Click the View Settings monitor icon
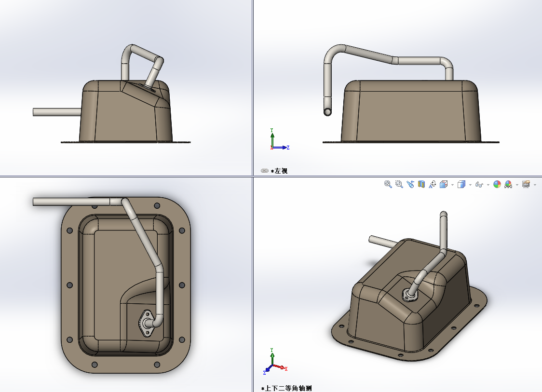Viewport: 542px width, 392px height. click(x=526, y=184)
